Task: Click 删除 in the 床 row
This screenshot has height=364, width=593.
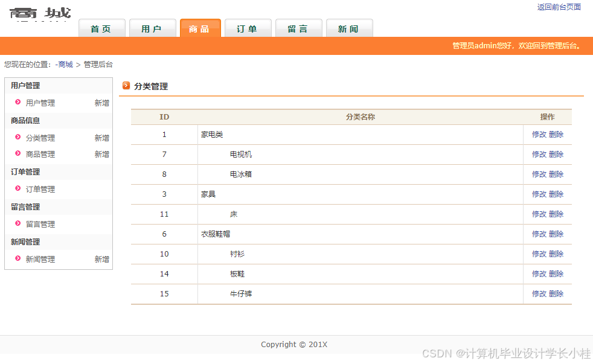Action: (556, 214)
